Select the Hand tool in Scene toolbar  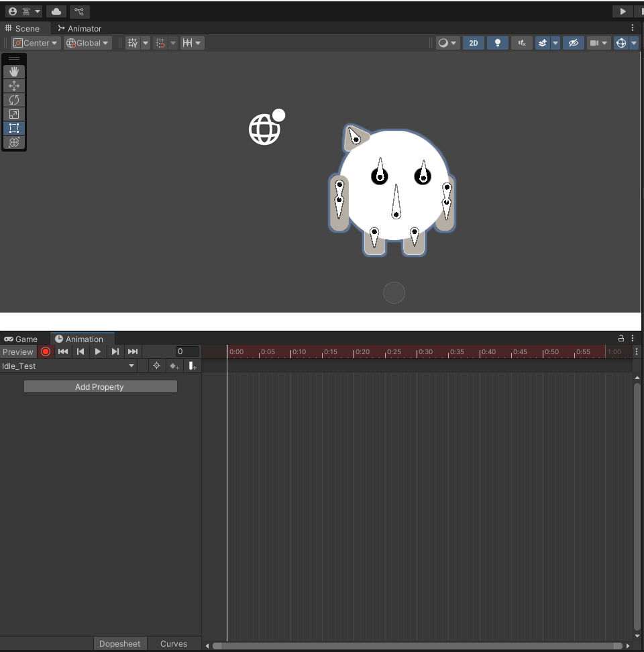pyautogui.click(x=14, y=72)
